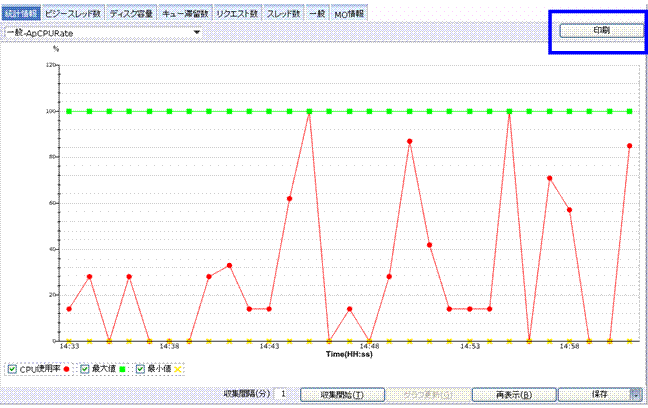Uncheck the 最大値 series checkbox
The image size is (648, 408).
(85, 369)
